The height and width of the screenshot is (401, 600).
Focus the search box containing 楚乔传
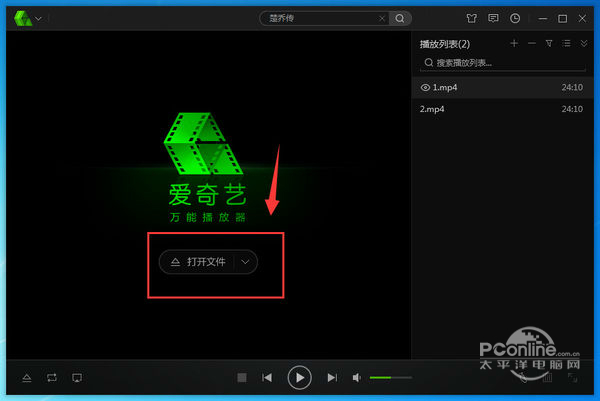coord(324,18)
